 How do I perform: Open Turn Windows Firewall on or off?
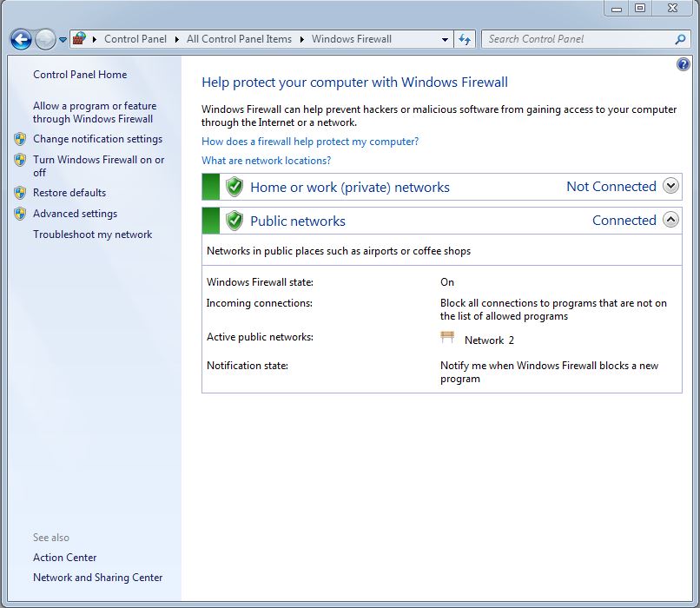[x=99, y=166]
